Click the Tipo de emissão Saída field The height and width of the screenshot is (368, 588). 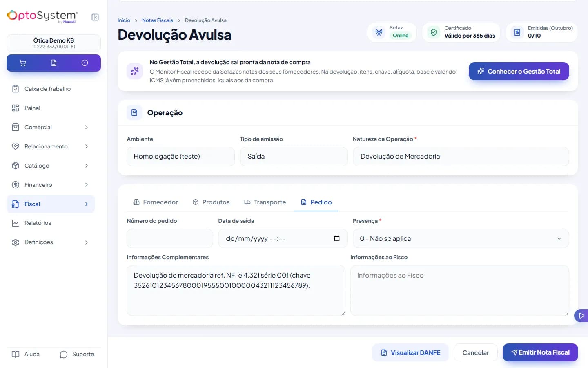294,157
